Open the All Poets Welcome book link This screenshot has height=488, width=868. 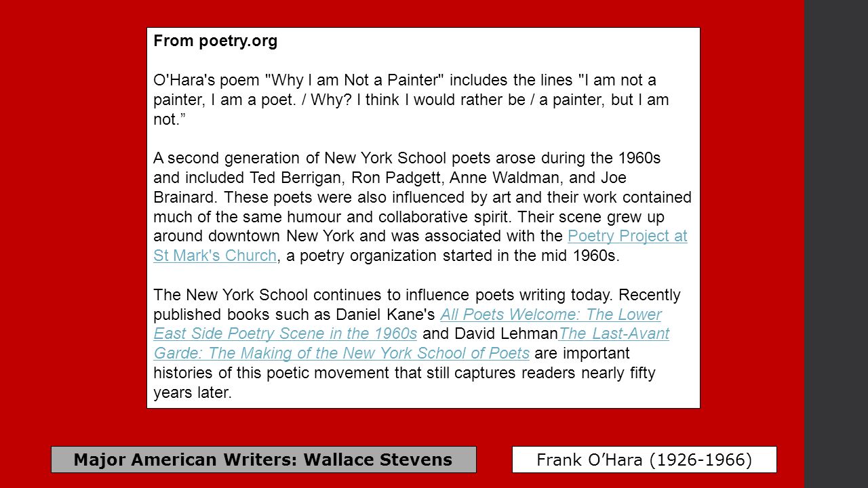(x=551, y=314)
